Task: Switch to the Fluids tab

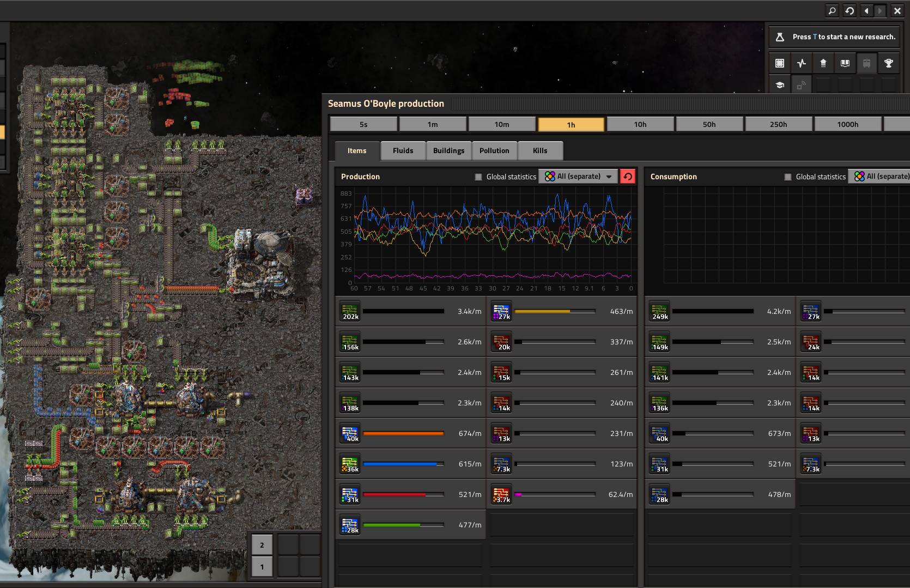Action: click(403, 151)
